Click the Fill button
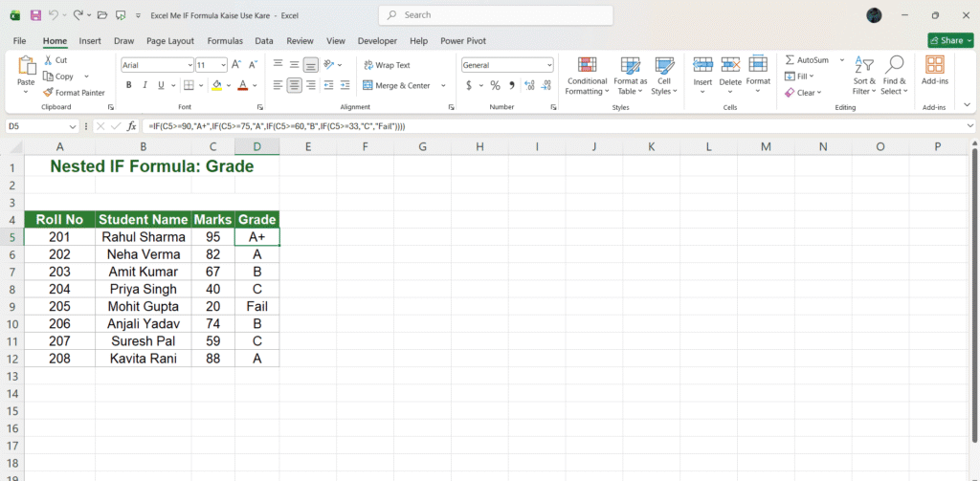The height and width of the screenshot is (481, 980). 797,77
